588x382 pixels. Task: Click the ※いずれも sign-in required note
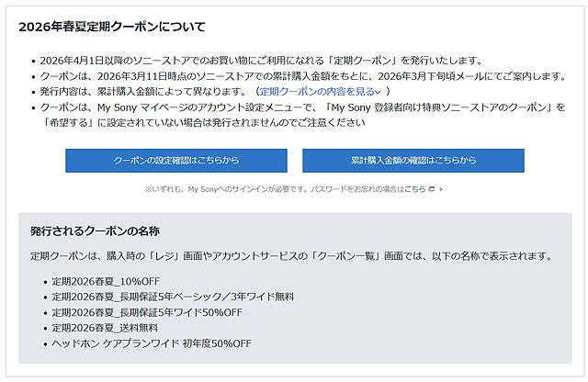tap(266, 188)
